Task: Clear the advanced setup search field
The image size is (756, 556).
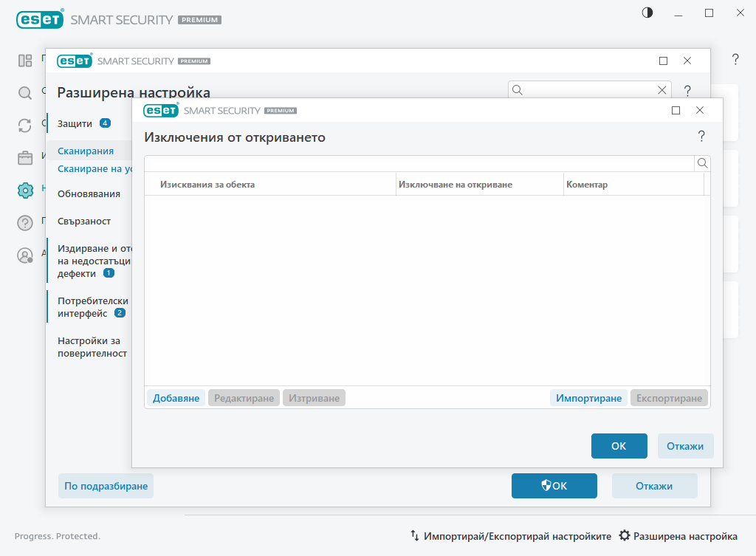Action: 662,90
